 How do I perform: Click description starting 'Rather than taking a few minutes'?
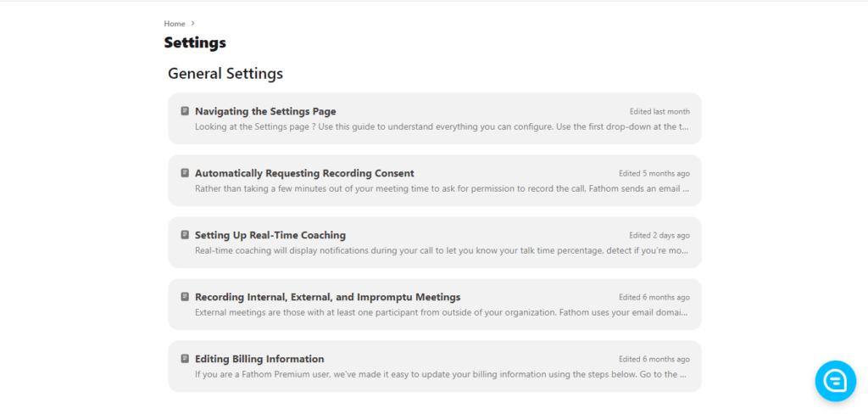(x=442, y=188)
